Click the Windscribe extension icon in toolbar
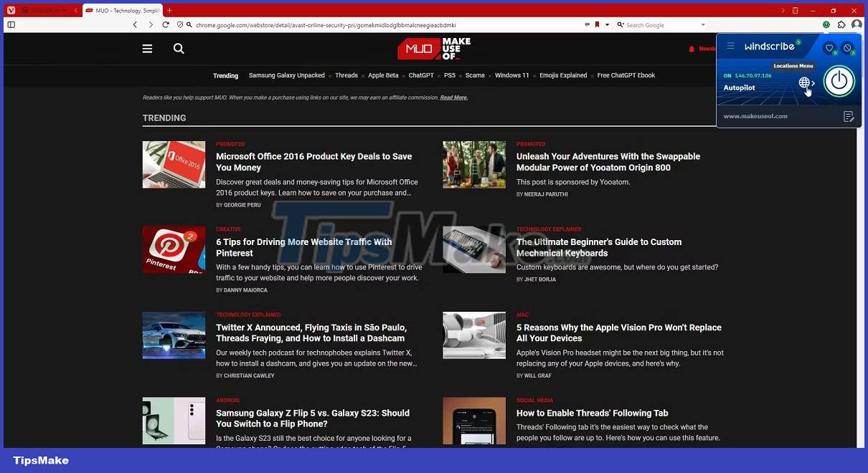868x473 pixels. (826, 24)
